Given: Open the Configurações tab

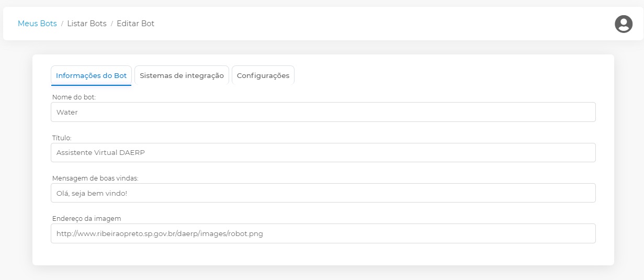Looking at the screenshot, I should pyautogui.click(x=263, y=75).
